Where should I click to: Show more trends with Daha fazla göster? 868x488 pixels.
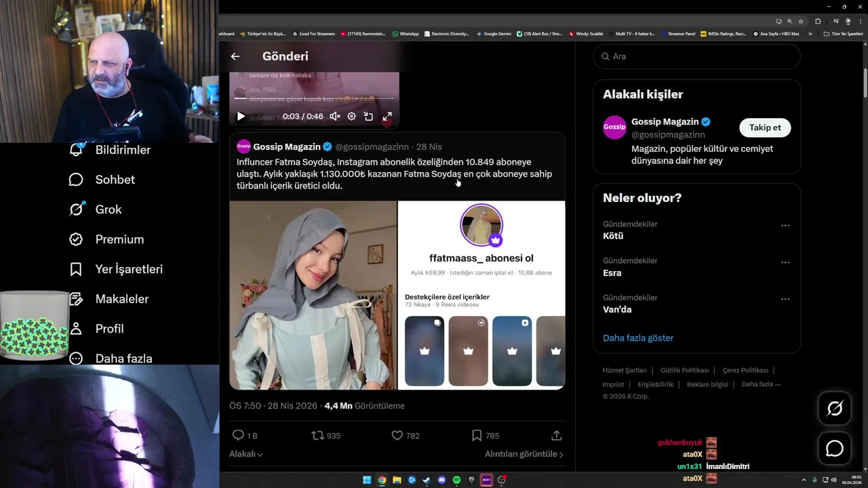coord(638,338)
